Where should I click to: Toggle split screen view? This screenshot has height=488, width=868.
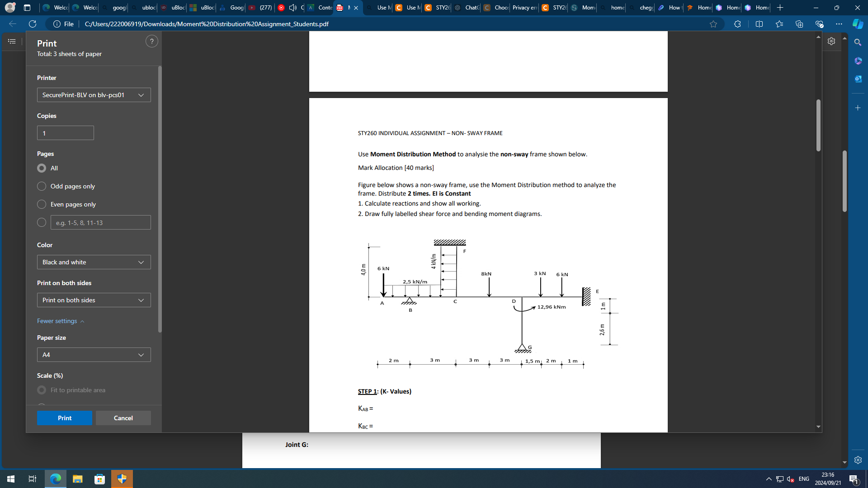pyautogui.click(x=759, y=24)
